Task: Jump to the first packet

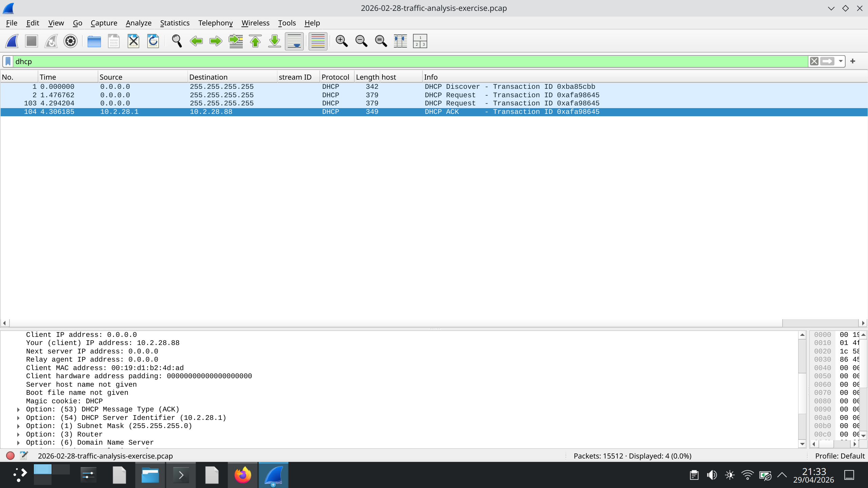Action: (255, 41)
